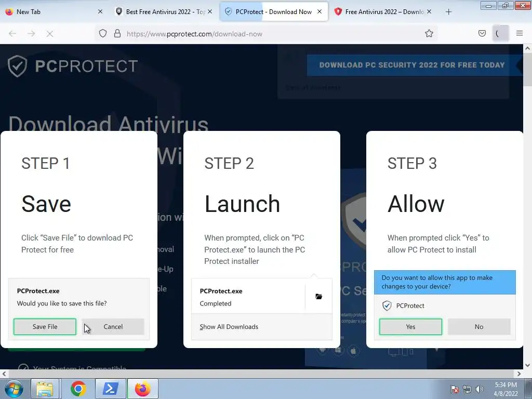The width and height of the screenshot is (532, 399).
Task: View site security padlock information
Action: point(117,34)
